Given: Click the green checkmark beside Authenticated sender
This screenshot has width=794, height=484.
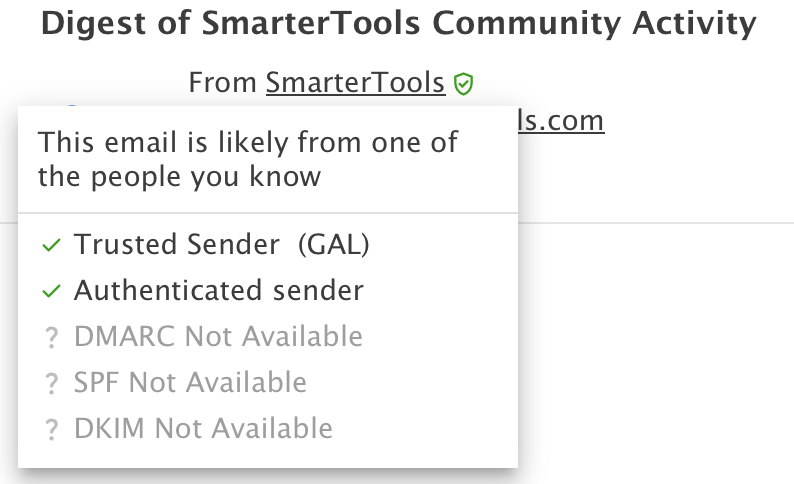Looking at the screenshot, I should 52,291.
